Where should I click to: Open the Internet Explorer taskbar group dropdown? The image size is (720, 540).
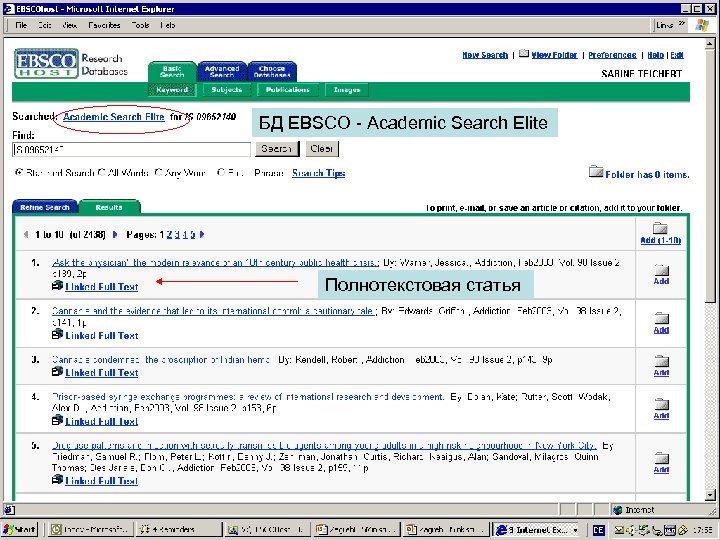point(575,530)
